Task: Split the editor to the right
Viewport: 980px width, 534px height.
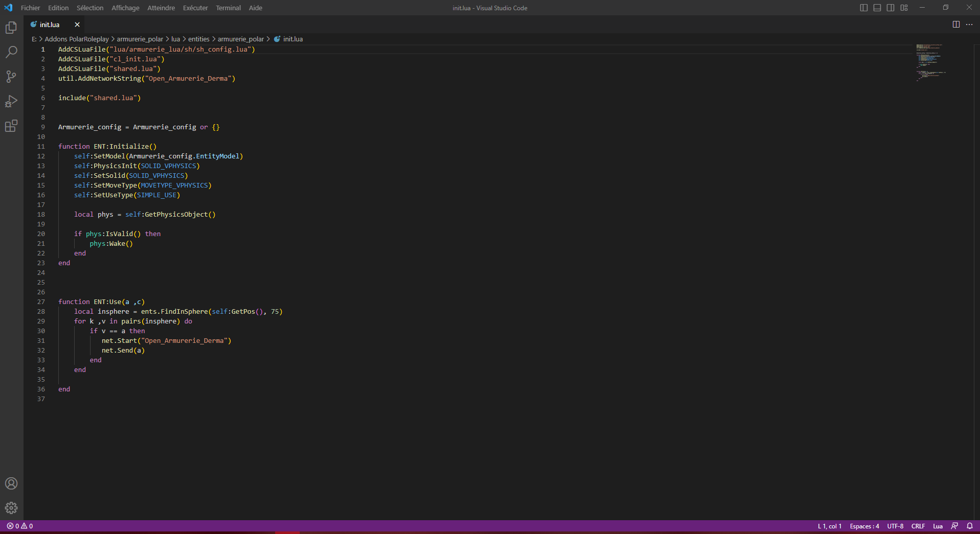Action: coord(956,25)
